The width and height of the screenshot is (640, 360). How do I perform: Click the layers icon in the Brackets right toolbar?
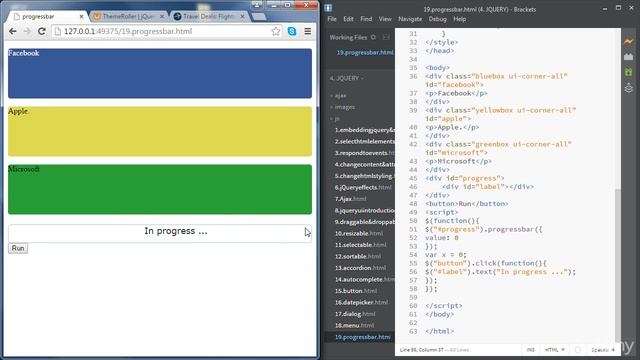point(629,88)
